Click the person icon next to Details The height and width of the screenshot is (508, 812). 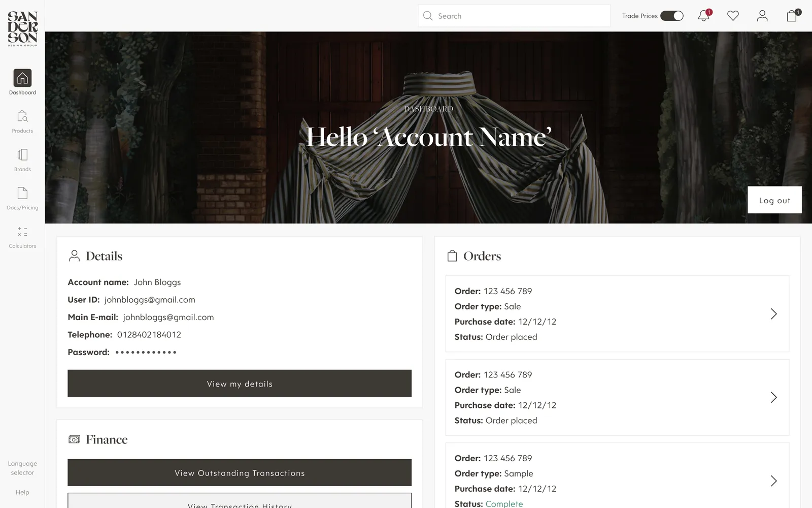pyautogui.click(x=74, y=256)
